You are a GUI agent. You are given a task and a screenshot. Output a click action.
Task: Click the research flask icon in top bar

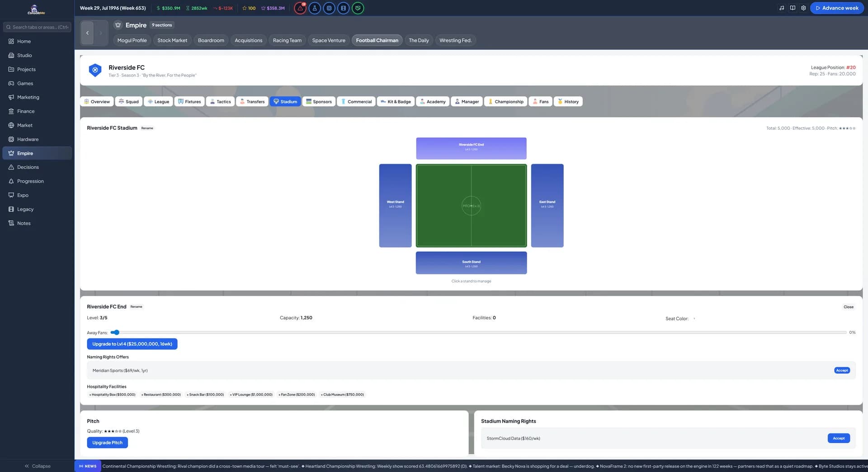tap(315, 8)
